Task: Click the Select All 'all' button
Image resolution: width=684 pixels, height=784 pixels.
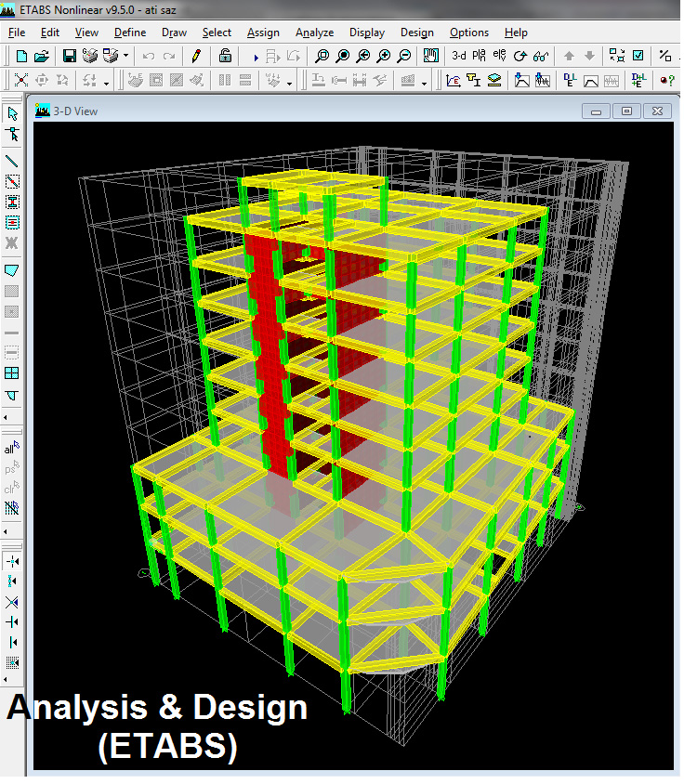Action: point(11,448)
